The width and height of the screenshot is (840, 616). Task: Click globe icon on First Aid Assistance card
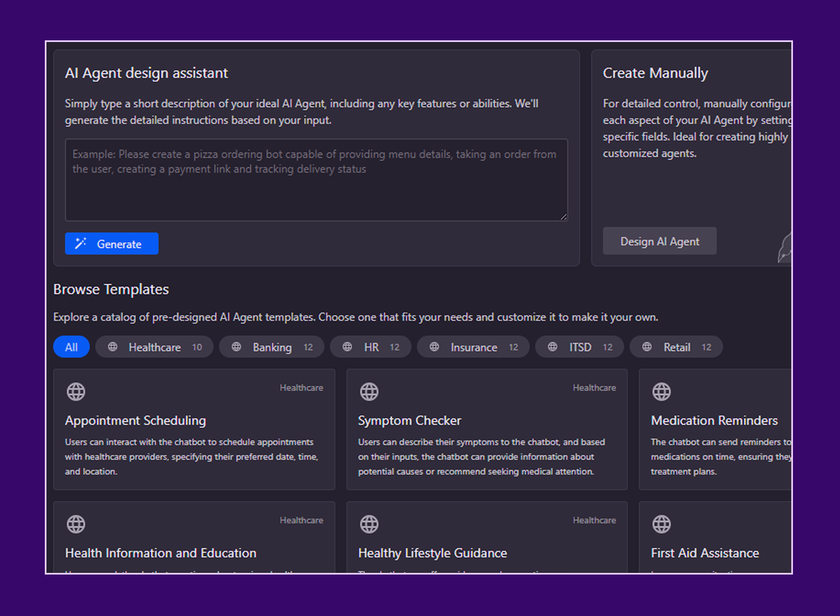tap(661, 524)
